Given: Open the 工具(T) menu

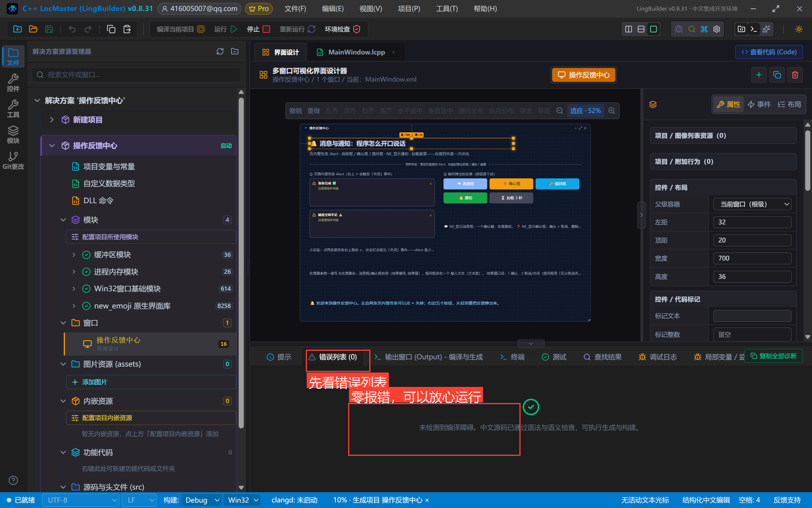Looking at the screenshot, I should [446, 9].
